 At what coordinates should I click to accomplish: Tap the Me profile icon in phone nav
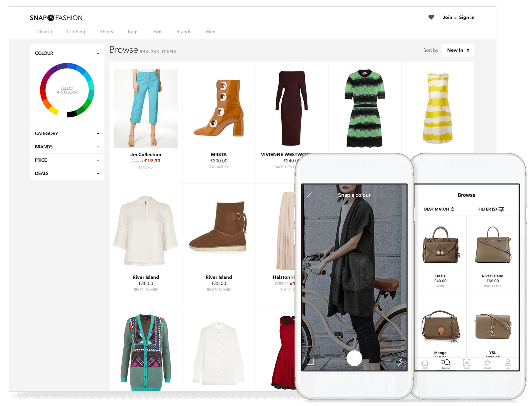click(x=508, y=364)
